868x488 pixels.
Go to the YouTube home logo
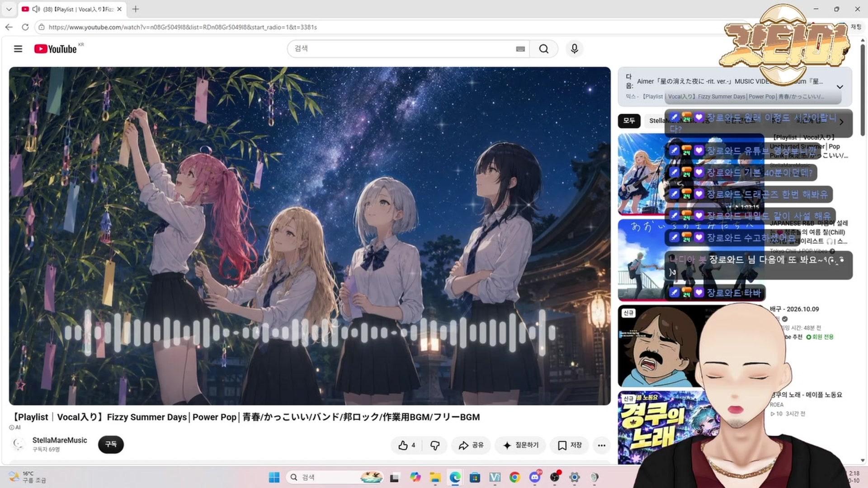[55, 49]
